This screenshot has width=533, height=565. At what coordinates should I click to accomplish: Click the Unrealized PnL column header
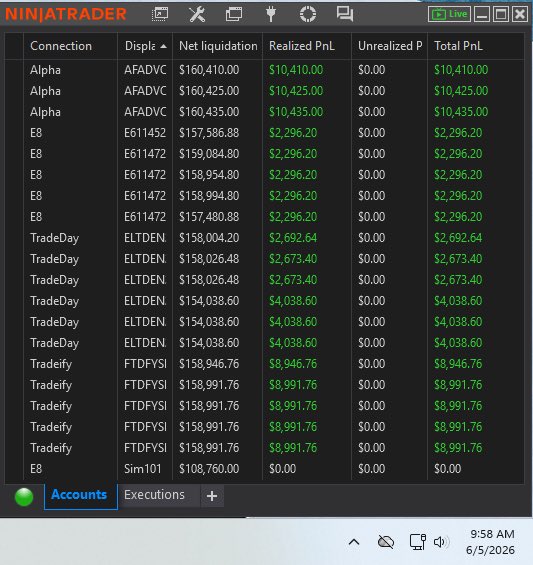390,46
